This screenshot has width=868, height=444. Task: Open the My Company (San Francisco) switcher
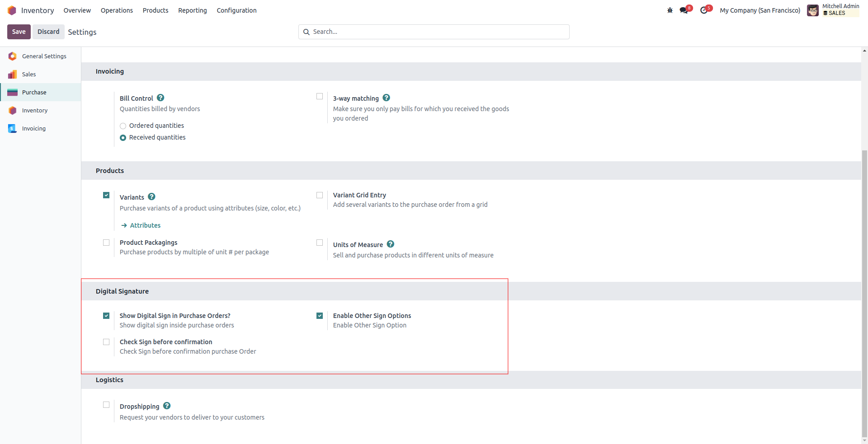(759, 10)
